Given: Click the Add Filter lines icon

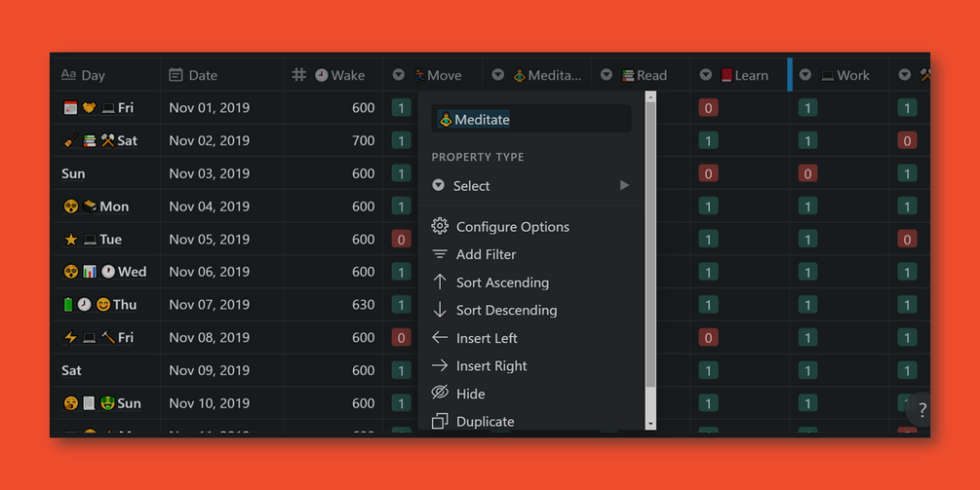Looking at the screenshot, I should click(440, 254).
